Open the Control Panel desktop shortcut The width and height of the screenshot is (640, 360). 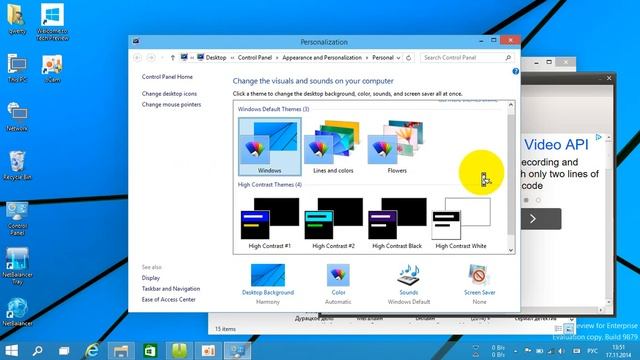pos(17,218)
